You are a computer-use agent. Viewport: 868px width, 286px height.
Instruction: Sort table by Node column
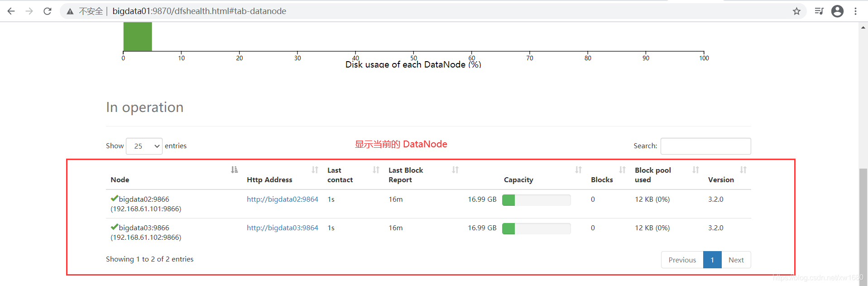[x=234, y=170]
